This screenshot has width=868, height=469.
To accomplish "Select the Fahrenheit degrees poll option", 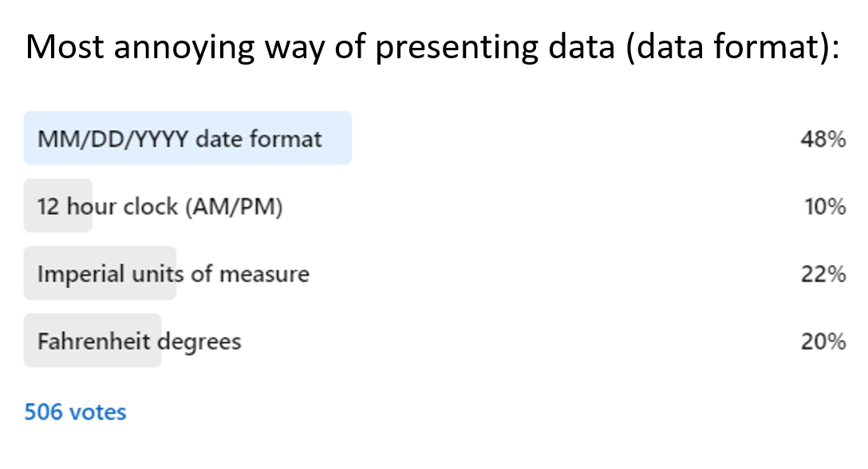I will [x=139, y=342].
